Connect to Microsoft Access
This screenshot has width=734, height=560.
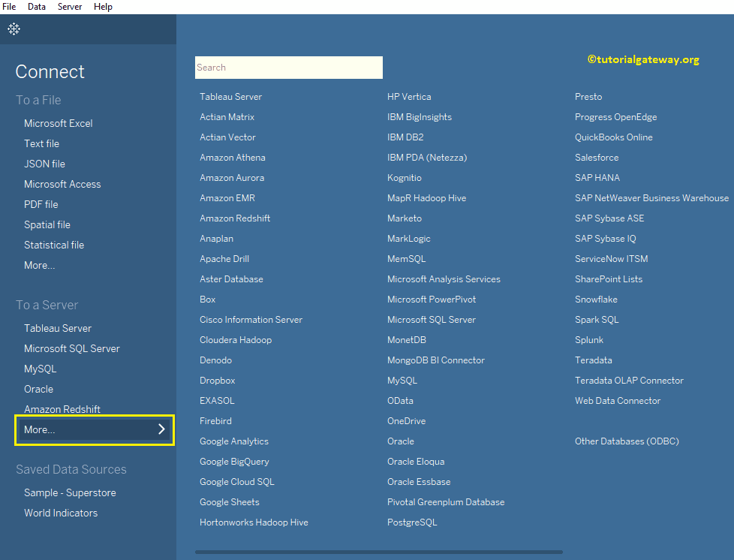62,184
